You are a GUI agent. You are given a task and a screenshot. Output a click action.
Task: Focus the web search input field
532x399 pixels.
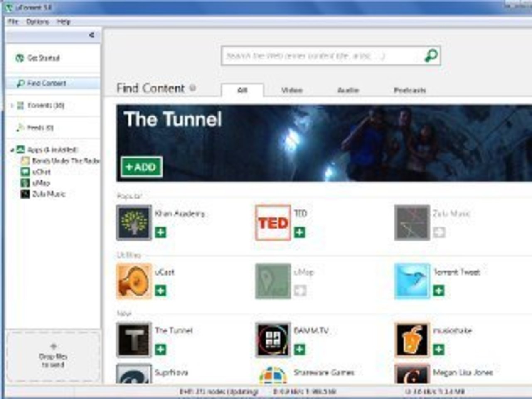point(322,56)
